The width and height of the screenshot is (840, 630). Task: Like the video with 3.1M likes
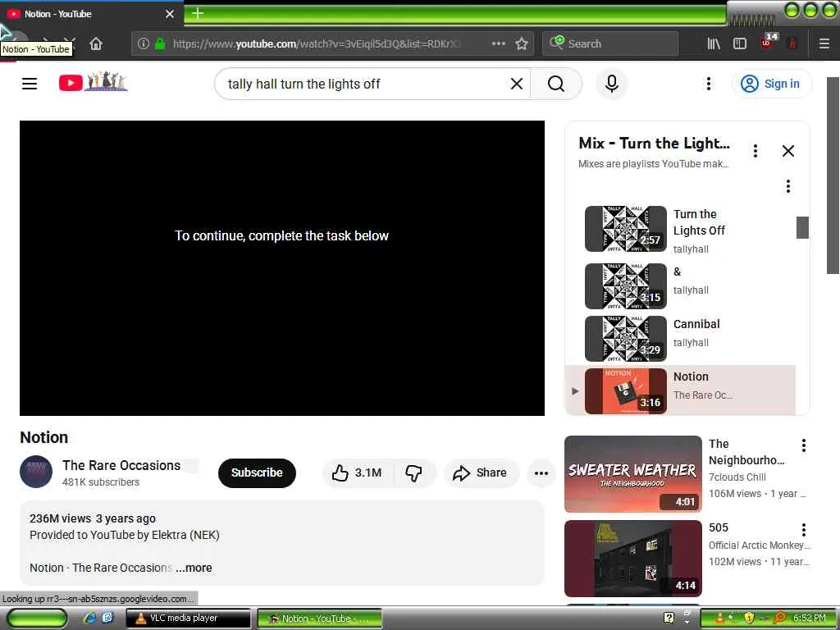coord(357,472)
